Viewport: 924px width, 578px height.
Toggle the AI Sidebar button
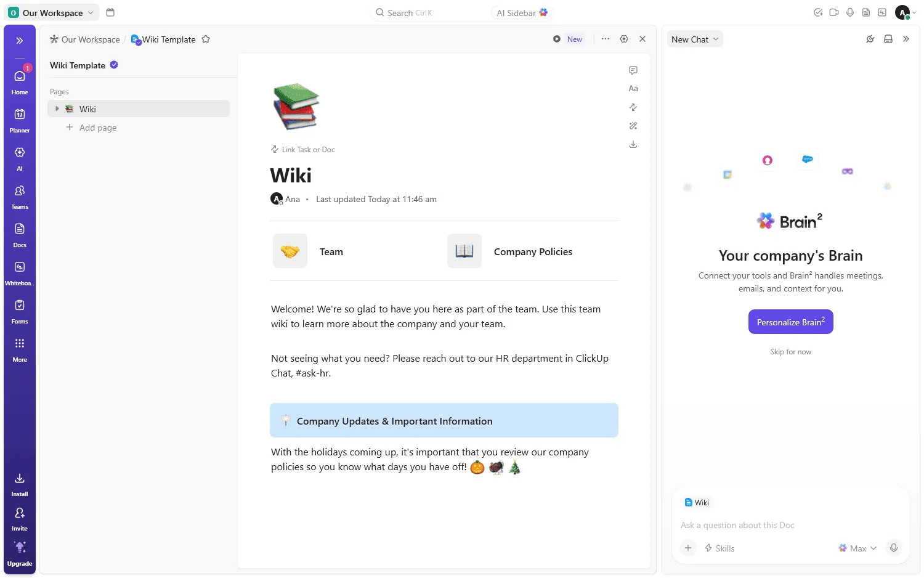pyautogui.click(x=522, y=12)
